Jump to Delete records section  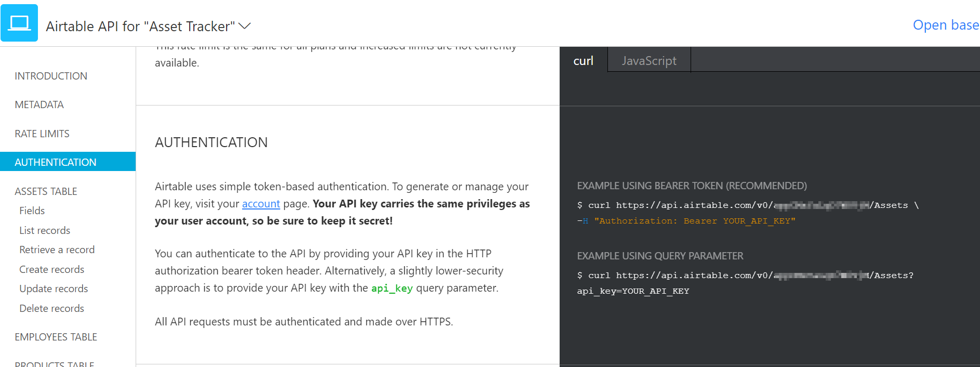(52, 308)
